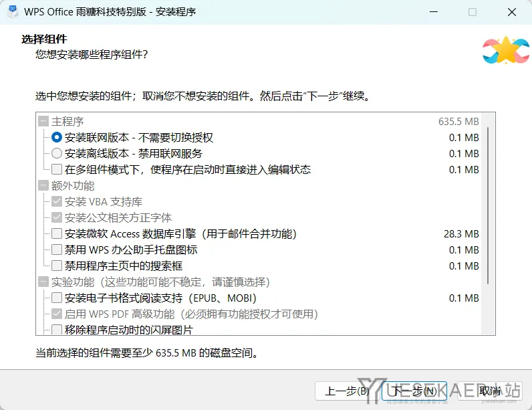Select the 安装联网版本 radio option

[x=57, y=138]
